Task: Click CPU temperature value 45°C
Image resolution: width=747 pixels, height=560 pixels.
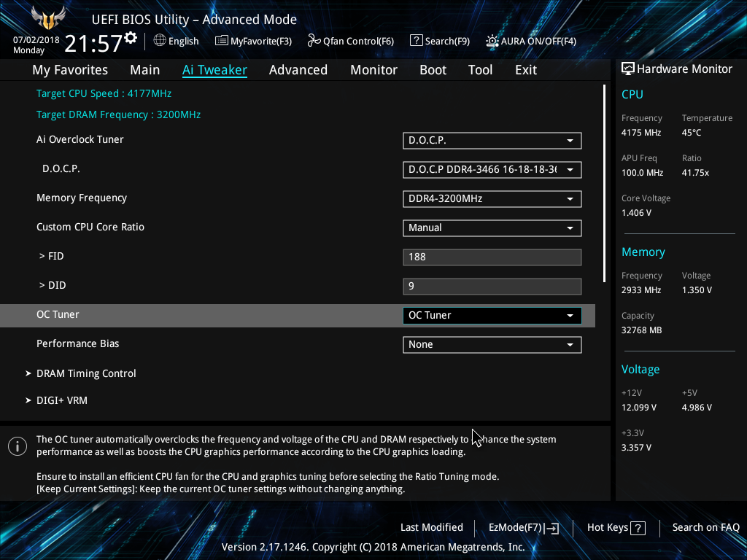Action: (692, 133)
